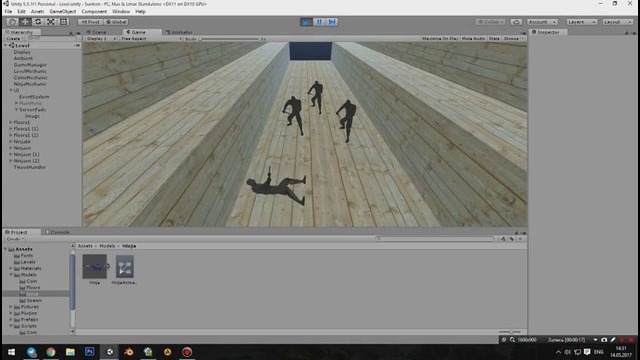Open Telegram from the taskbar
Screen dimensions: 640x360
click(x=31, y=352)
